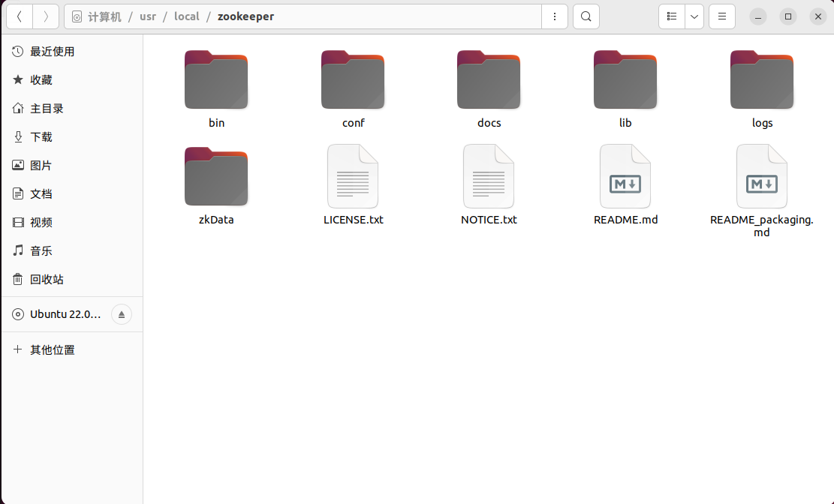Screen dimensions: 834x504
Task: Click the NOTICE.txt file name label
Action: (489, 220)
